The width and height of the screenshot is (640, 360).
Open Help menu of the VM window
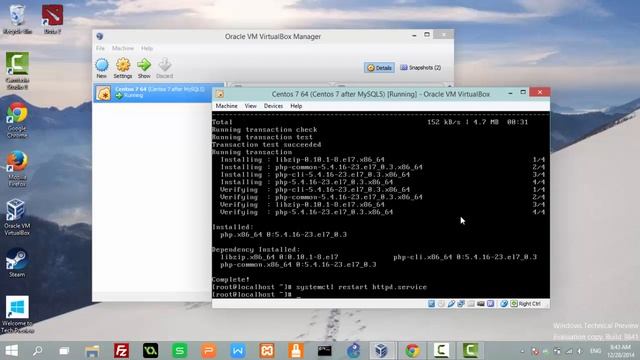(x=296, y=106)
